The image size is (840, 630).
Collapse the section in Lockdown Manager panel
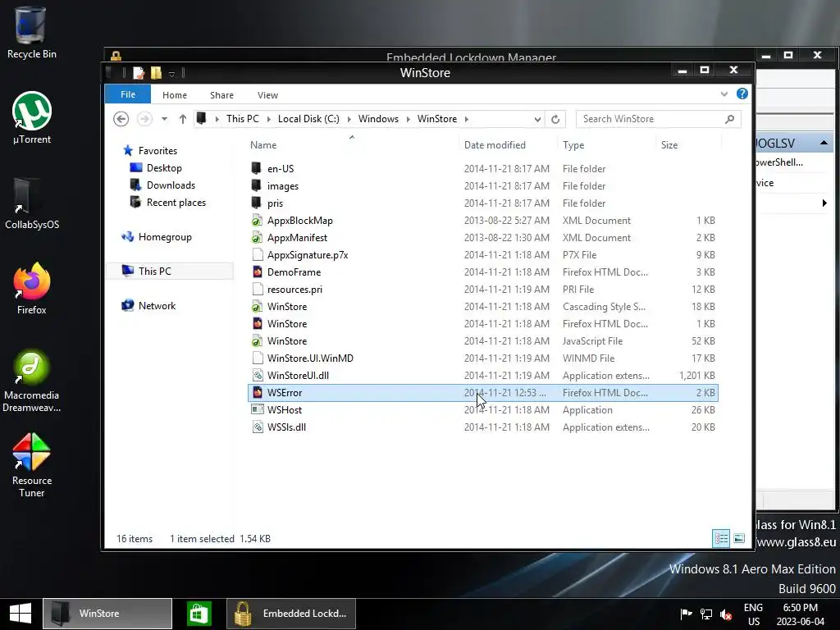click(x=824, y=143)
